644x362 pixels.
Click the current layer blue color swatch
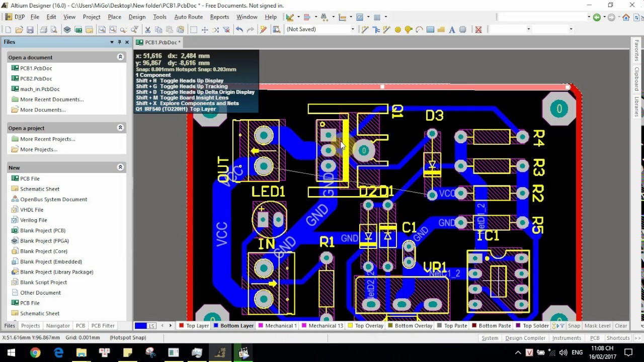(x=141, y=326)
